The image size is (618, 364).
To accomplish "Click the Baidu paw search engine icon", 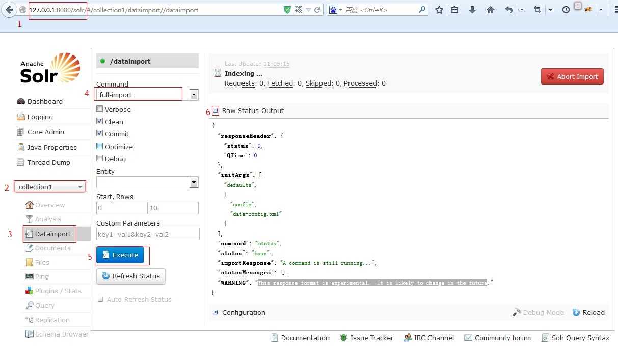I will (x=333, y=10).
